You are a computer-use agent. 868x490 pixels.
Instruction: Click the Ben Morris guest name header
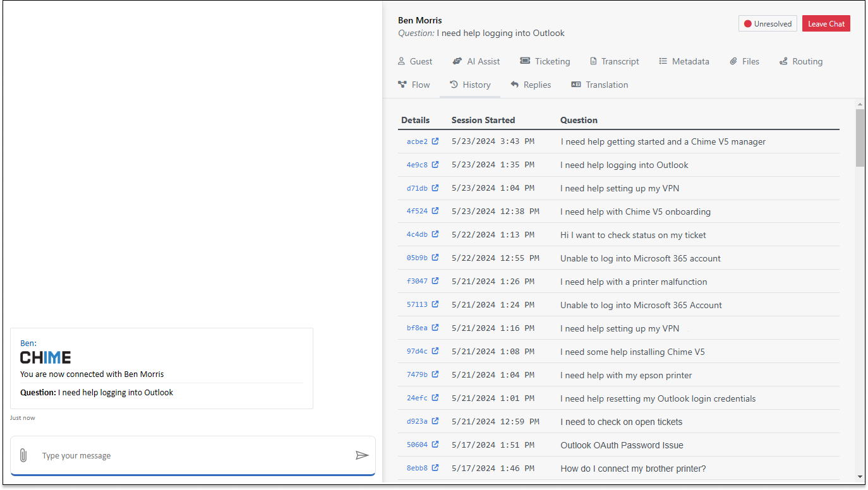point(420,20)
